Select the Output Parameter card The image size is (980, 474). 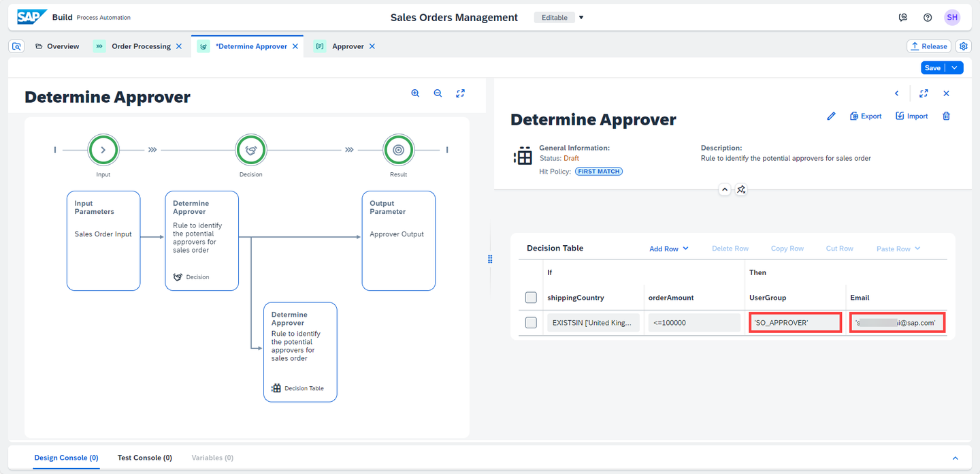[399, 240]
